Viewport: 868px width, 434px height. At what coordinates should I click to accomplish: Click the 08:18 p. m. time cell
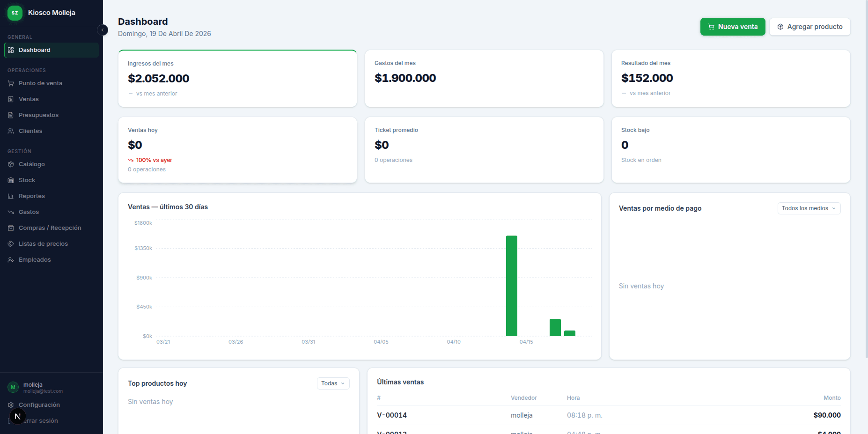[x=585, y=415]
